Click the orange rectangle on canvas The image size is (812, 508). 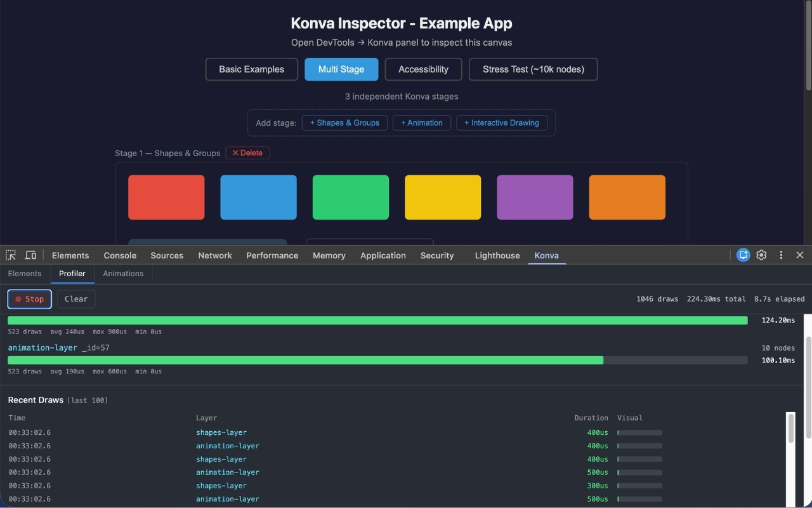tap(627, 197)
